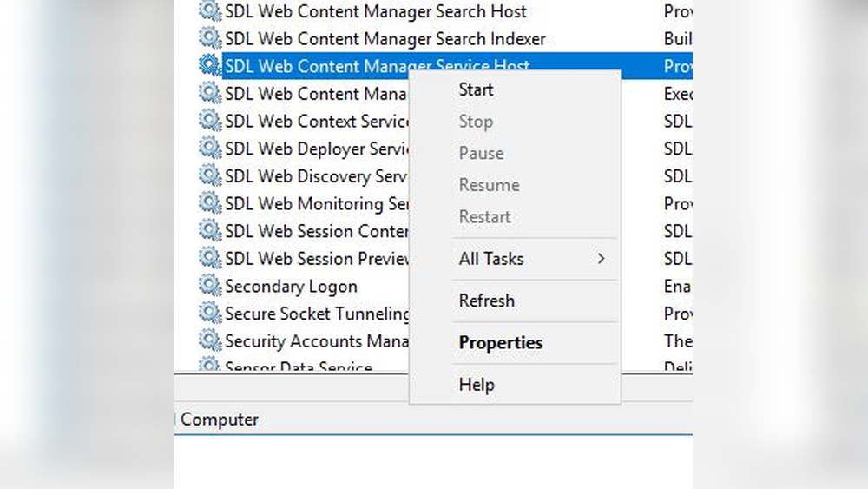Select Secure Socket Tunneling service

click(316, 314)
